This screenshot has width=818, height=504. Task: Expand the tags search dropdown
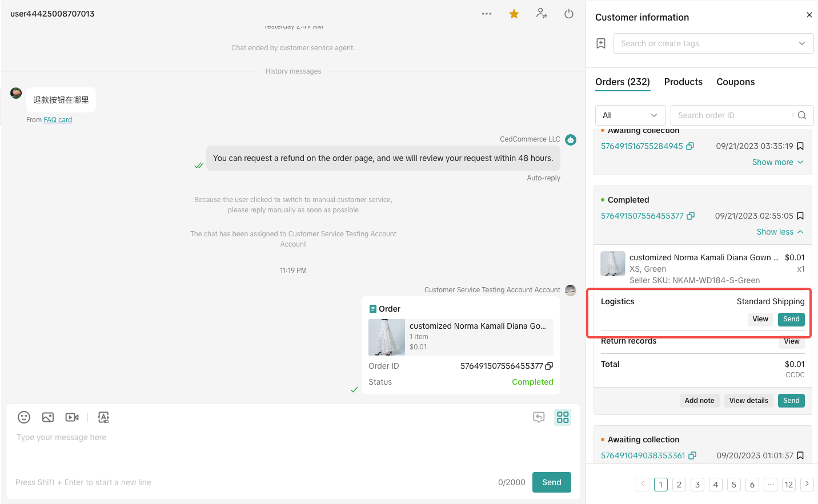[801, 43]
